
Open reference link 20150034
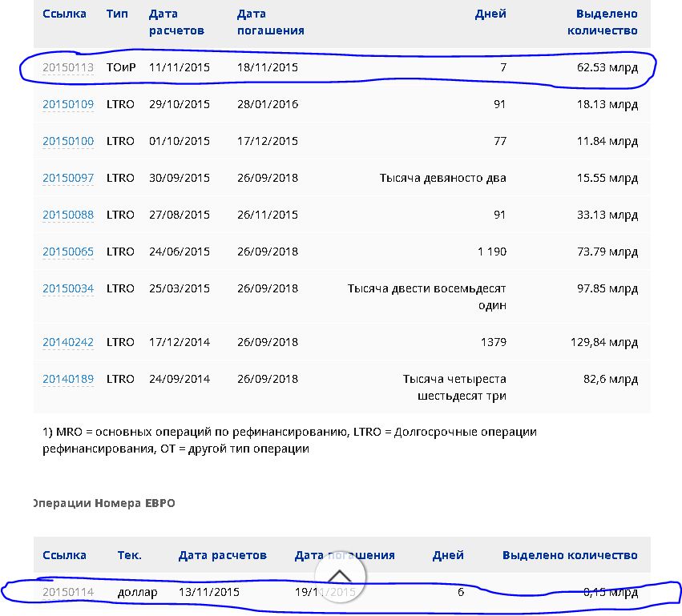tap(68, 288)
